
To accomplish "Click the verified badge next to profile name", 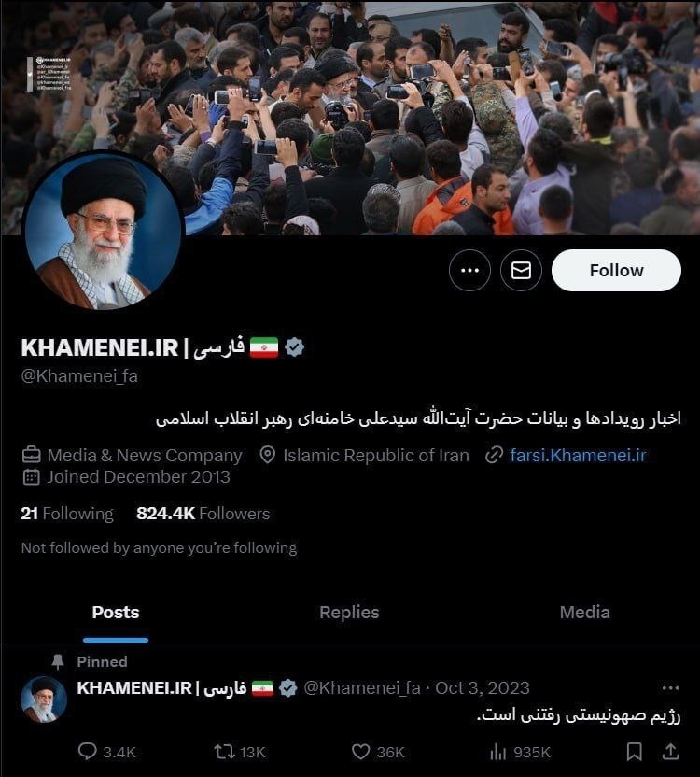I will point(295,346).
